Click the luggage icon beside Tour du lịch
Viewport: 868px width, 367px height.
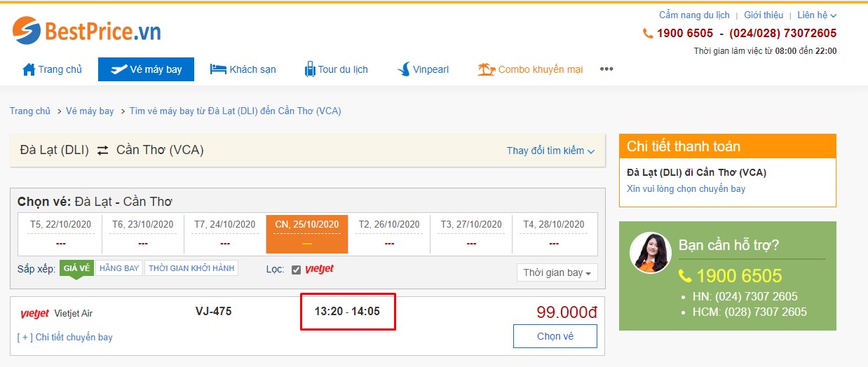[310, 69]
